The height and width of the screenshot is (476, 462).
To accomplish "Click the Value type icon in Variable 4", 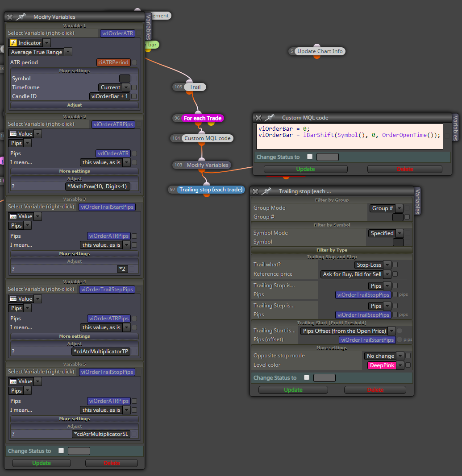I will coord(13,299).
